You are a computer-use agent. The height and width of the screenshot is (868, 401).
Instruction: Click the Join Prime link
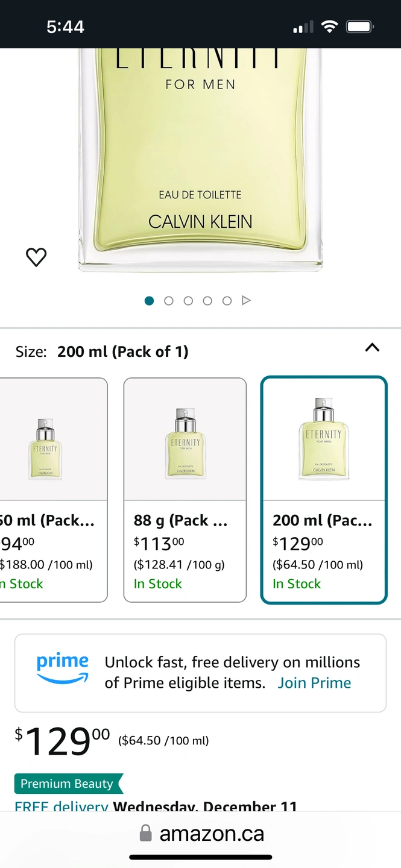tap(314, 683)
